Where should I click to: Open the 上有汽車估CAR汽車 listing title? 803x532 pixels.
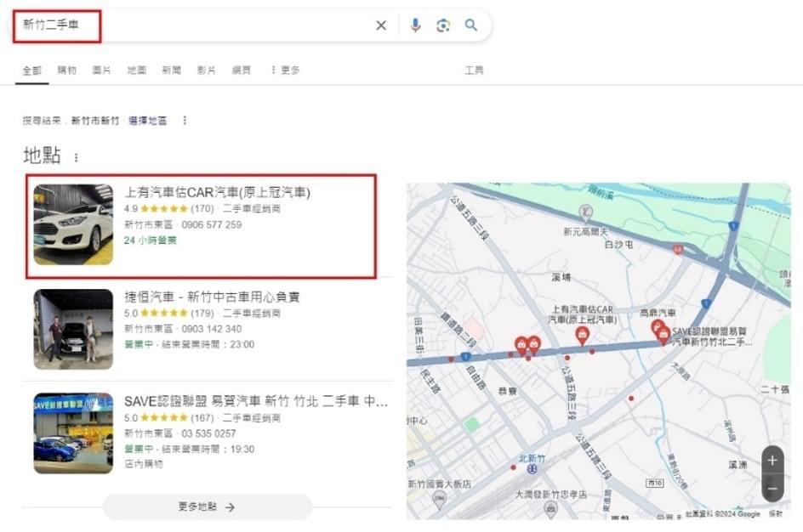(217, 192)
